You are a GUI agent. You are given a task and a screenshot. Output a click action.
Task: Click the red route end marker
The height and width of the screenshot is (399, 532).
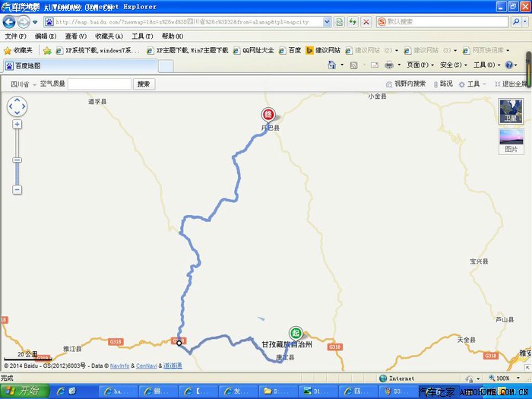(268, 115)
